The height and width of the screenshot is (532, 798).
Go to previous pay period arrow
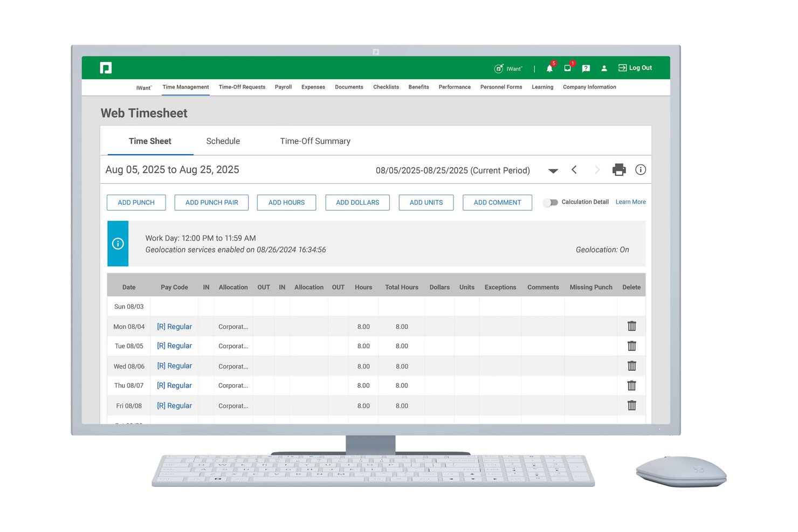coord(574,170)
